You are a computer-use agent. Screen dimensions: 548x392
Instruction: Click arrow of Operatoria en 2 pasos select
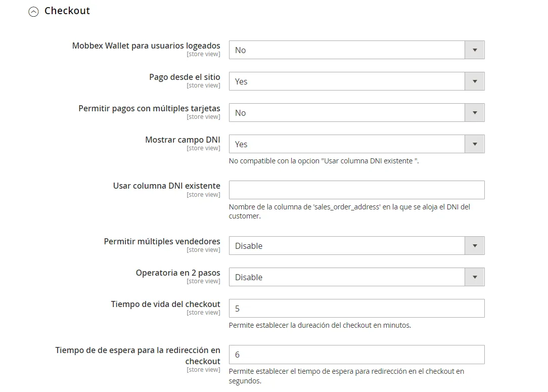pyautogui.click(x=475, y=277)
